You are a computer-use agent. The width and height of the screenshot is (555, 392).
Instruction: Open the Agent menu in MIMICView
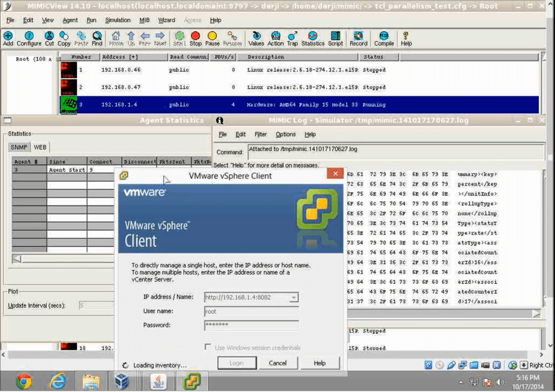click(x=70, y=20)
